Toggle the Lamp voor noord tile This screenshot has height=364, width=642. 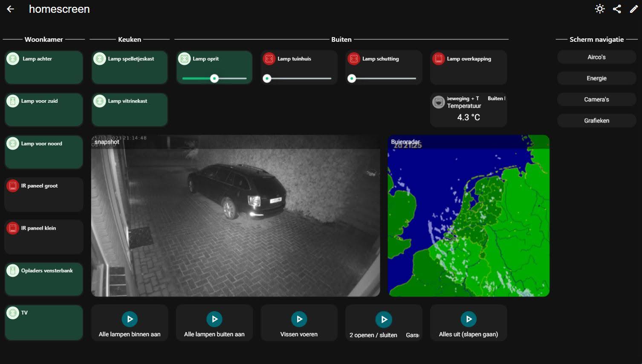click(x=44, y=152)
